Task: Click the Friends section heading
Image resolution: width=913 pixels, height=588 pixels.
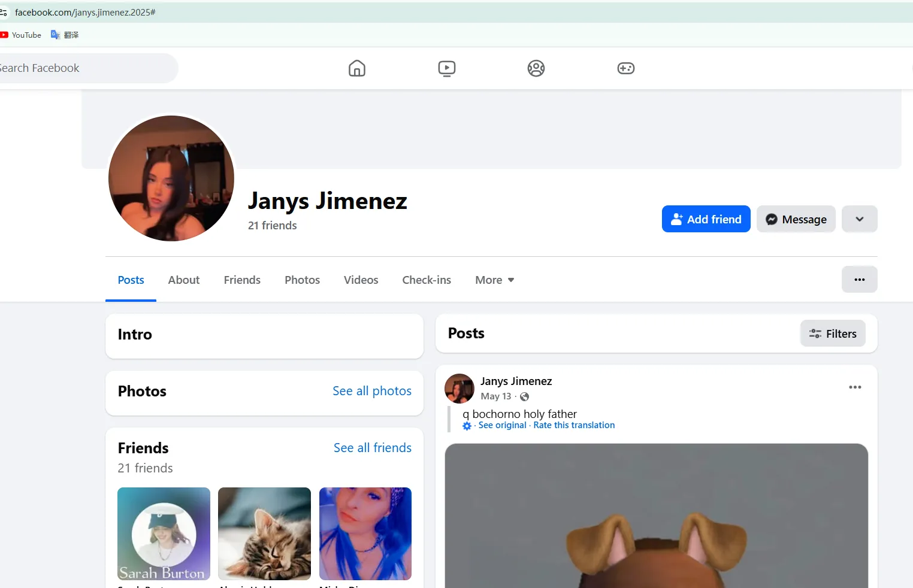Action: tap(143, 448)
